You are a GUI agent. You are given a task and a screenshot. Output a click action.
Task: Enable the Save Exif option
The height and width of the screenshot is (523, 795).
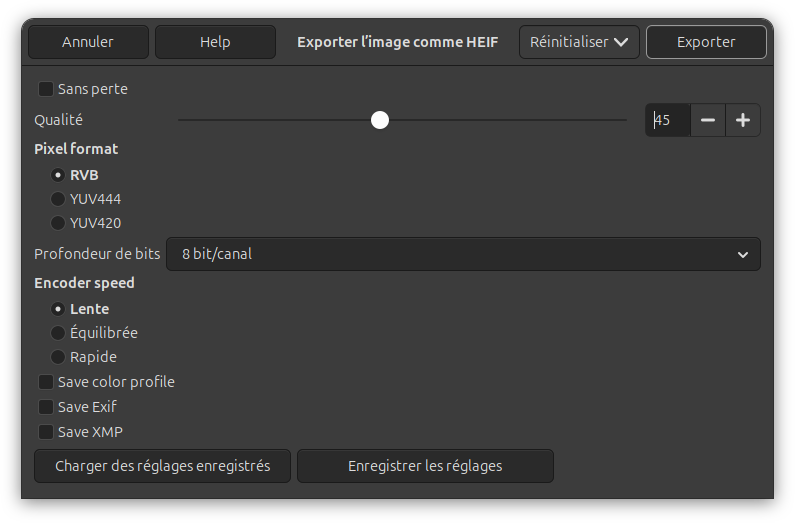[x=46, y=407]
